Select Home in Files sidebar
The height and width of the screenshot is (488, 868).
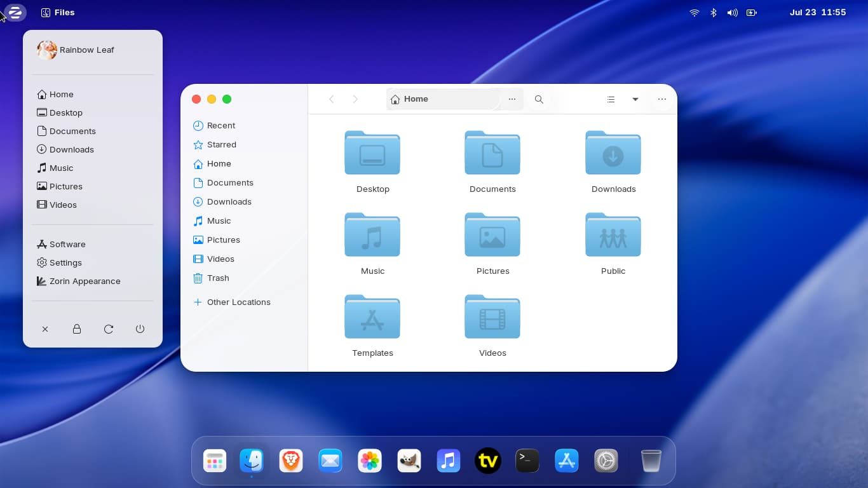point(244,163)
